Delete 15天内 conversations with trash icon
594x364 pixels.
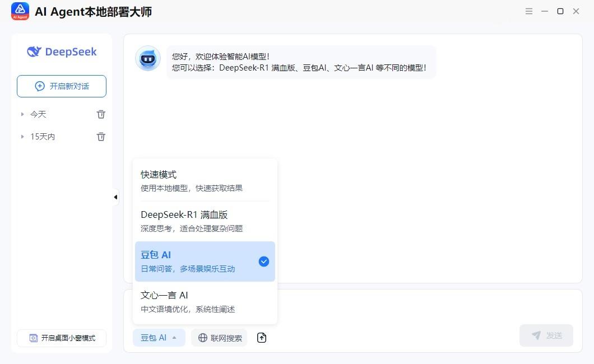[101, 137]
